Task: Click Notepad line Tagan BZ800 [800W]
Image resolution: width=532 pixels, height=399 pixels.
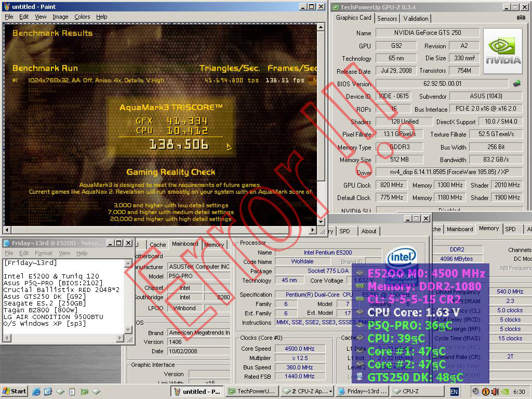Action: [41, 310]
